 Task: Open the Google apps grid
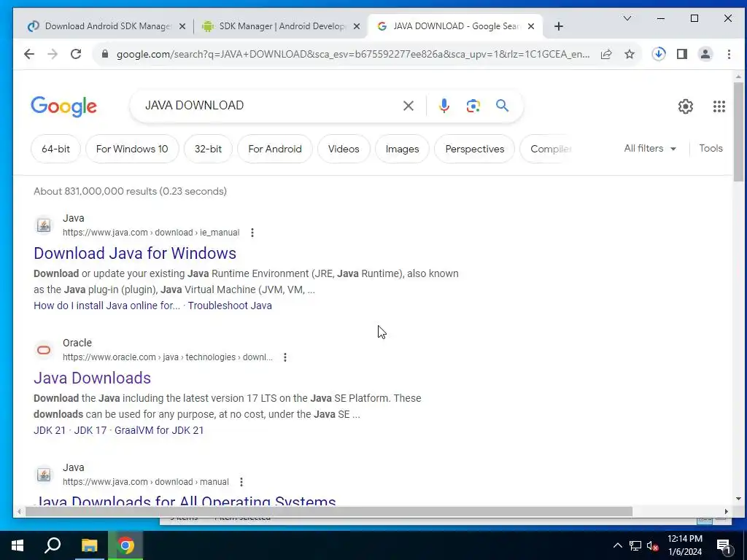point(719,106)
